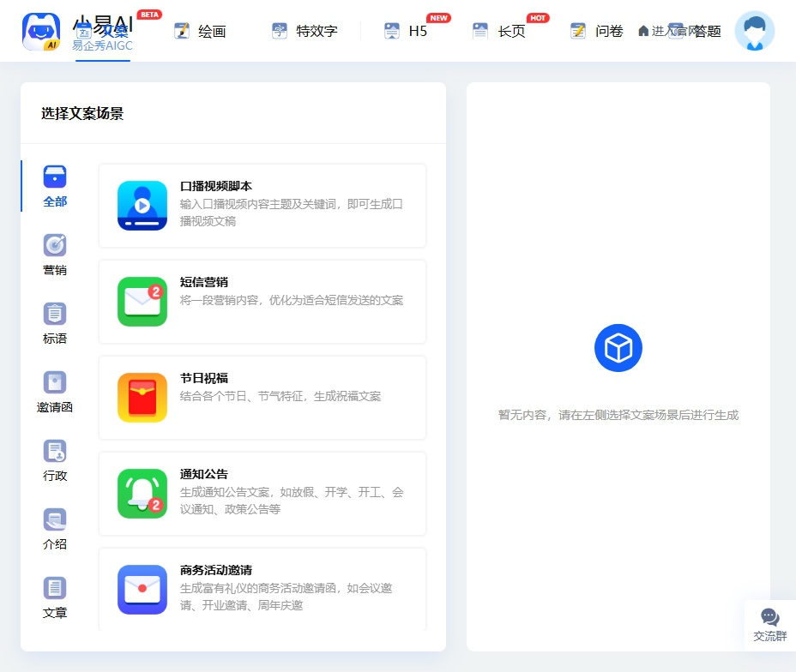
Task: Click the 商务活动邀请 invitation mail icon
Action: (x=142, y=590)
